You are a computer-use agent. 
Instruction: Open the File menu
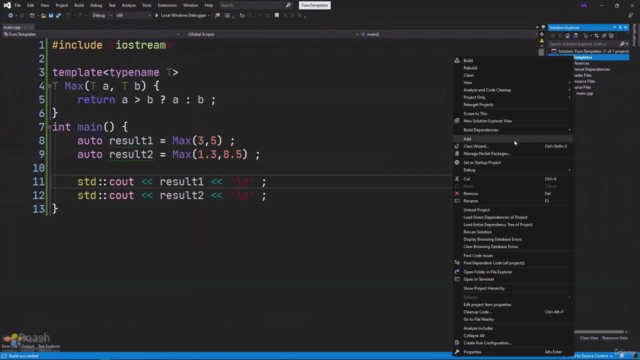tap(18, 5)
